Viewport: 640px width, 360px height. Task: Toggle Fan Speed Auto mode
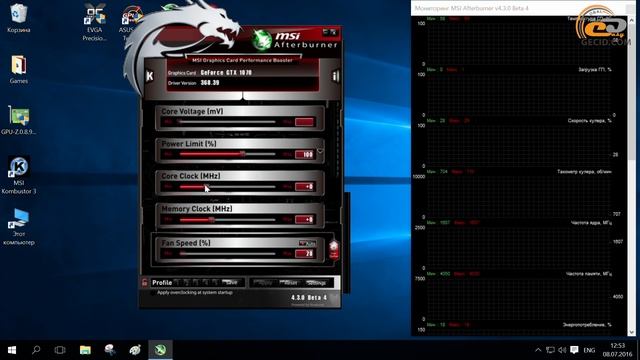tap(307, 244)
